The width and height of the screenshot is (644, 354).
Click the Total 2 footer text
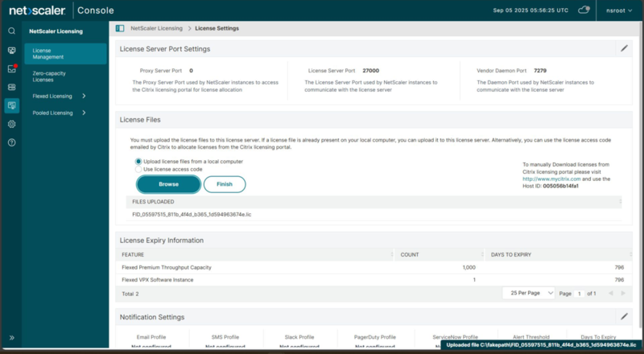point(130,294)
